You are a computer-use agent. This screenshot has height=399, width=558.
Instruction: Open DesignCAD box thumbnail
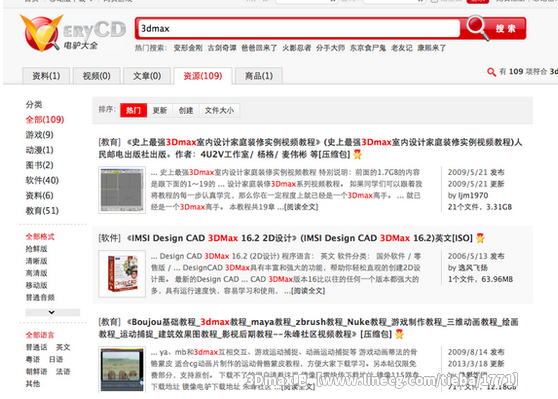[x=122, y=274]
